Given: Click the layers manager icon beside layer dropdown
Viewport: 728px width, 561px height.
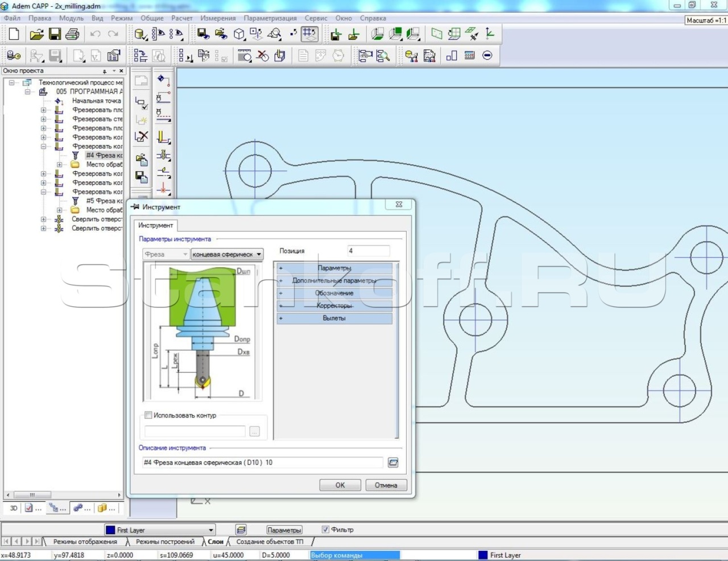Looking at the screenshot, I should point(241,530).
